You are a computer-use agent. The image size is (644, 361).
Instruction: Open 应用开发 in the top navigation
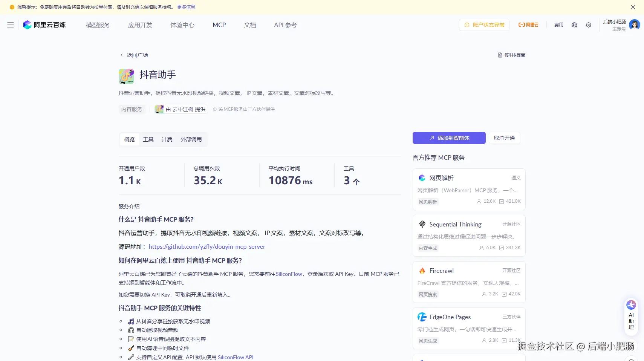(140, 25)
